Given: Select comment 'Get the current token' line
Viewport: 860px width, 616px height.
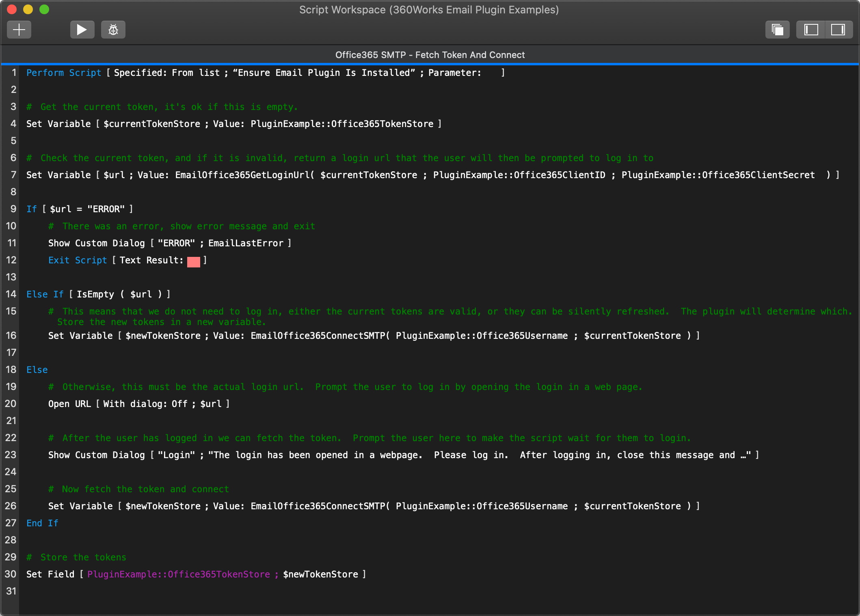Looking at the screenshot, I should 162,107.
